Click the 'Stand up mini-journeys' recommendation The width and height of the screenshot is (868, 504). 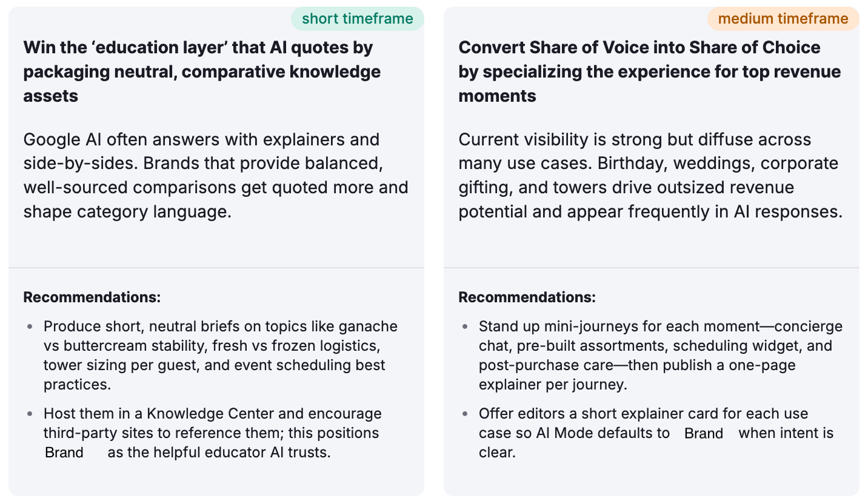pyautogui.click(x=660, y=356)
